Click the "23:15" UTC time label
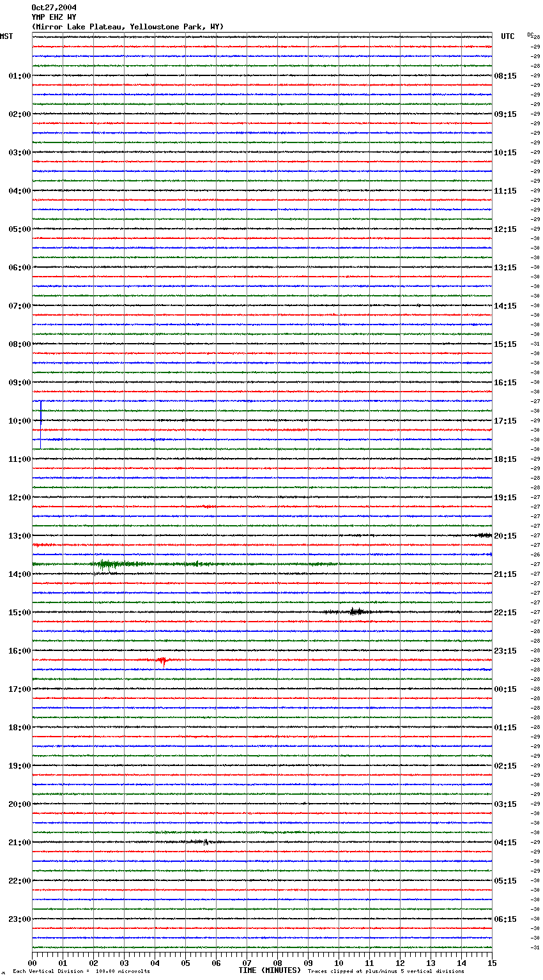This screenshot has height=980, width=543. [505, 651]
